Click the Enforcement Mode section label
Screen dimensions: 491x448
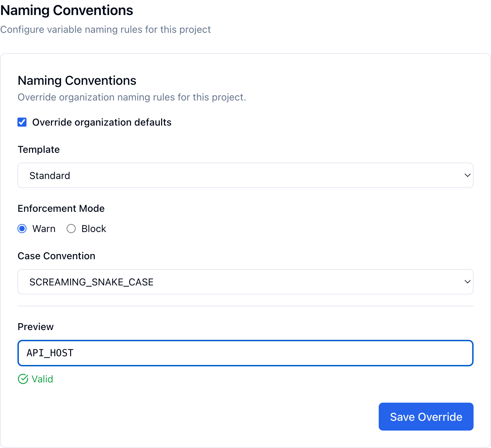[x=61, y=208]
